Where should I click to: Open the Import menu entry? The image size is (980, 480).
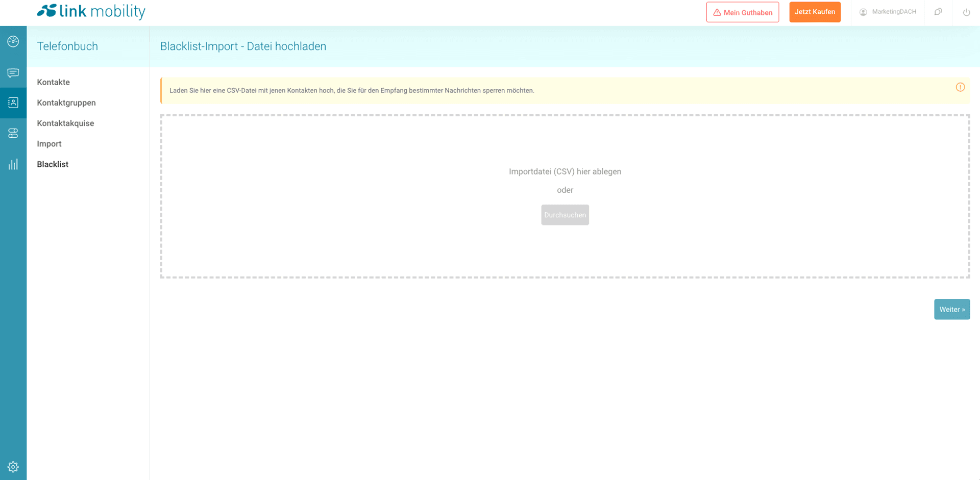(x=49, y=144)
